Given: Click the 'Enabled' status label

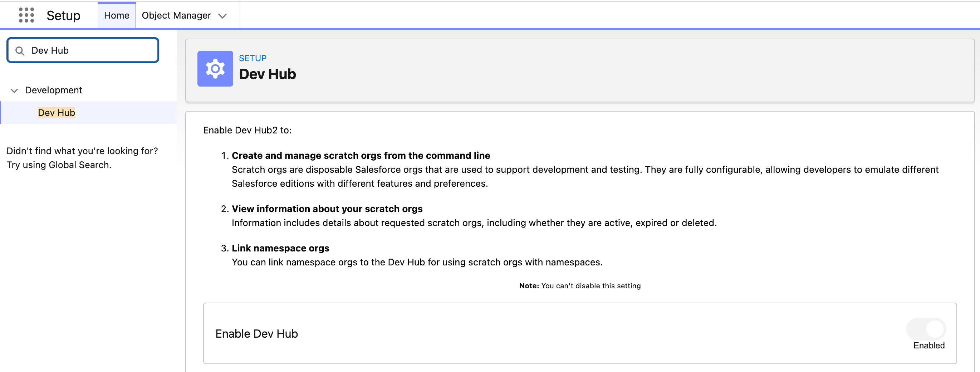Looking at the screenshot, I should tap(928, 346).
